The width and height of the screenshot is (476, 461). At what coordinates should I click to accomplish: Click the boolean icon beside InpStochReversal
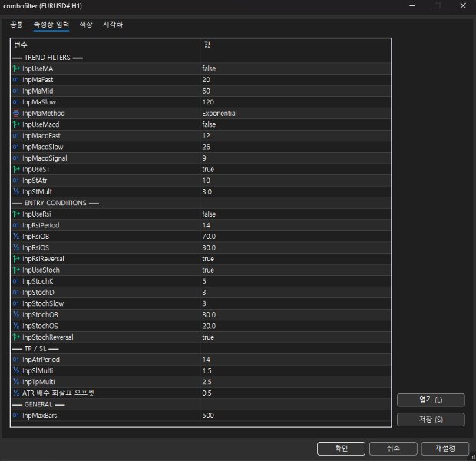point(16,337)
